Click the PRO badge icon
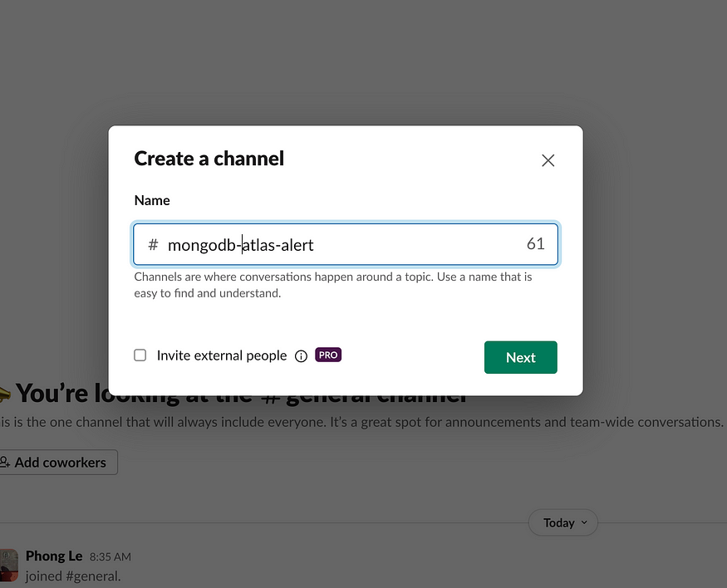 pos(328,355)
